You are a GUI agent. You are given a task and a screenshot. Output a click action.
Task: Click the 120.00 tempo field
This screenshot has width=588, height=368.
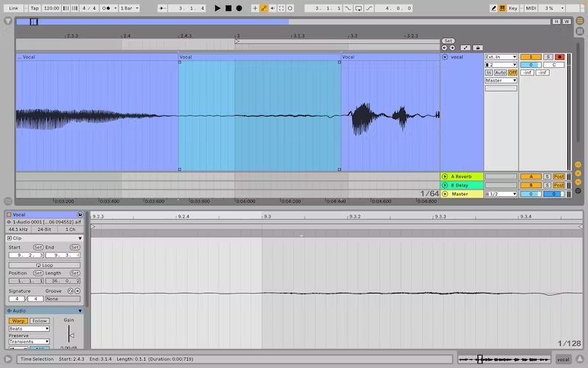click(x=52, y=8)
